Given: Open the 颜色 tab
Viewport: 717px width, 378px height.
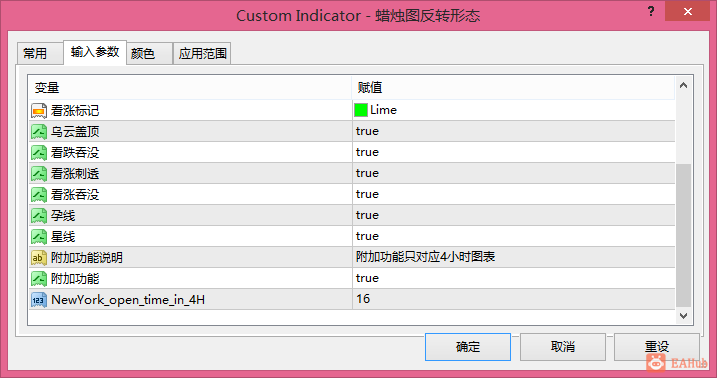Looking at the screenshot, I should (150, 53).
